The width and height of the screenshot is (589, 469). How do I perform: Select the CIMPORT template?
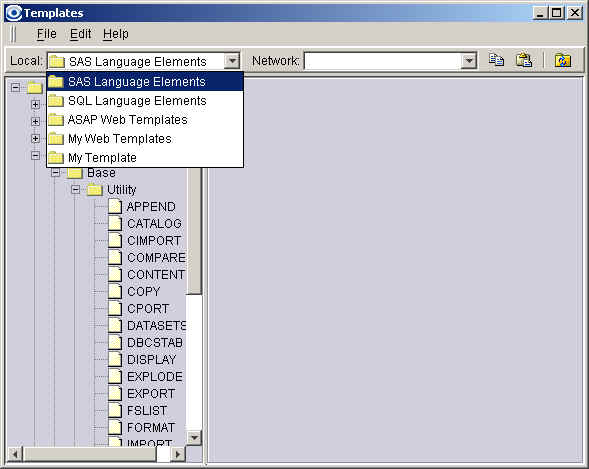[154, 241]
